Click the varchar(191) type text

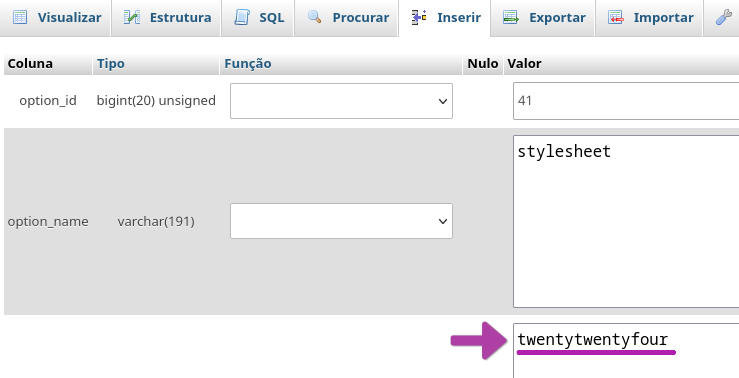pyautogui.click(x=156, y=222)
